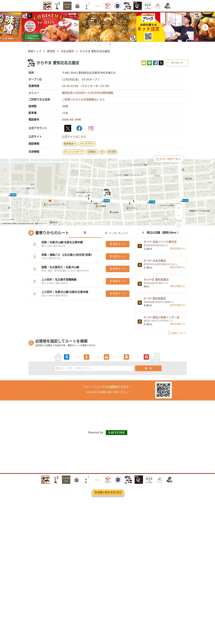Click 場所を確認する for かつや 愛知小牧南インター店
Image resolution: width=215 pixels, height=644 pixels.
pyautogui.click(x=177, y=324)
